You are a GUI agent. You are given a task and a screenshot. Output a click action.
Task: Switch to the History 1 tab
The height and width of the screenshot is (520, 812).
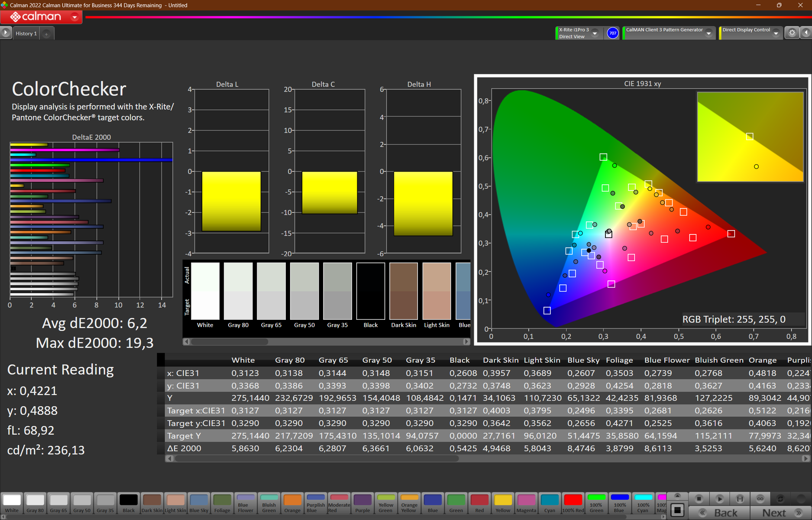(x=26, y=33)
